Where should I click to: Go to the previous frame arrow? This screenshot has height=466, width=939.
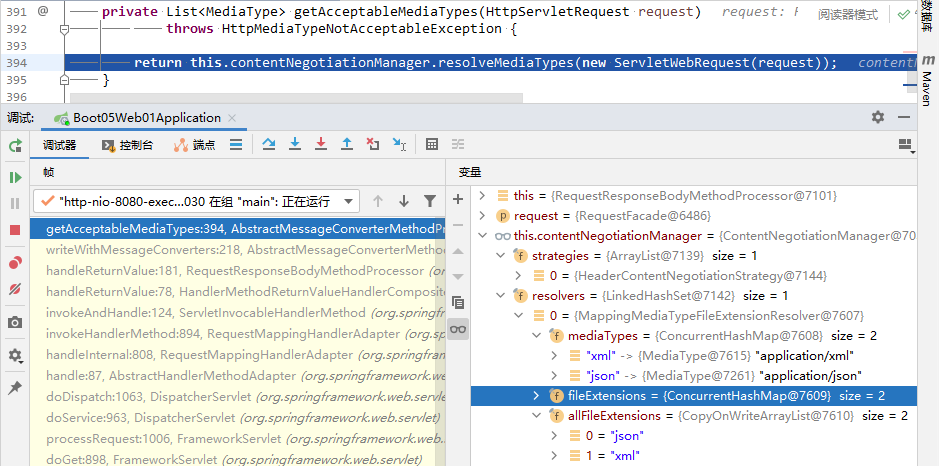point(378,201)
